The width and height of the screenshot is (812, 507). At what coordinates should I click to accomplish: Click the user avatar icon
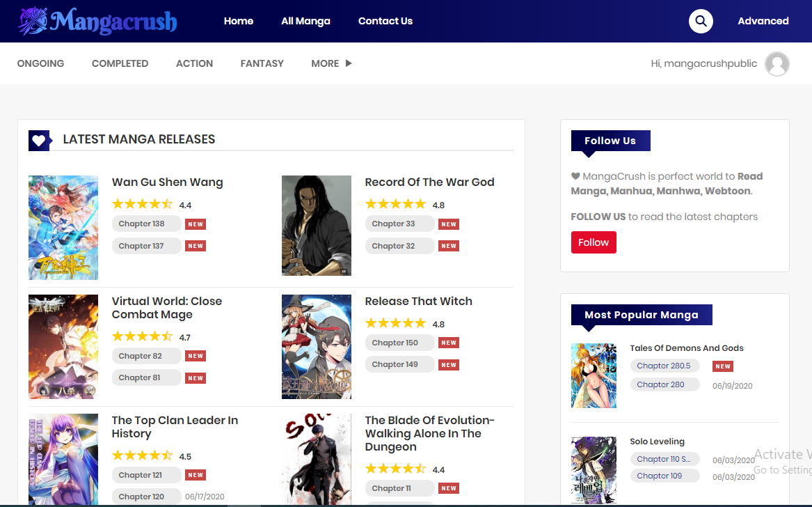point(777,64)
